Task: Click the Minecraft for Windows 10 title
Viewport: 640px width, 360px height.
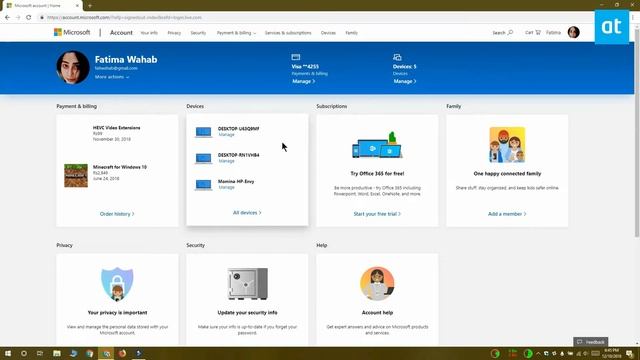Action: (120, 167)
